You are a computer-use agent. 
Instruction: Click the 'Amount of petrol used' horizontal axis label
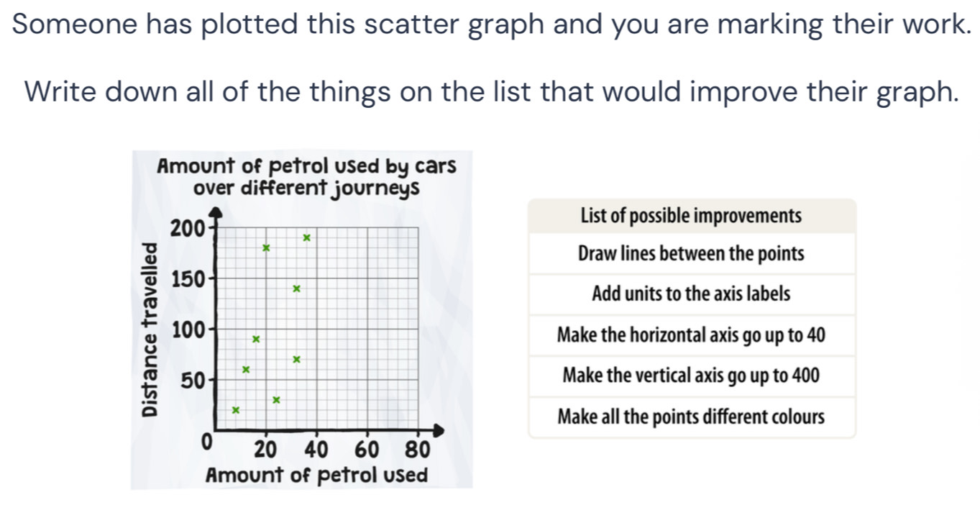(x=316, y=475)
